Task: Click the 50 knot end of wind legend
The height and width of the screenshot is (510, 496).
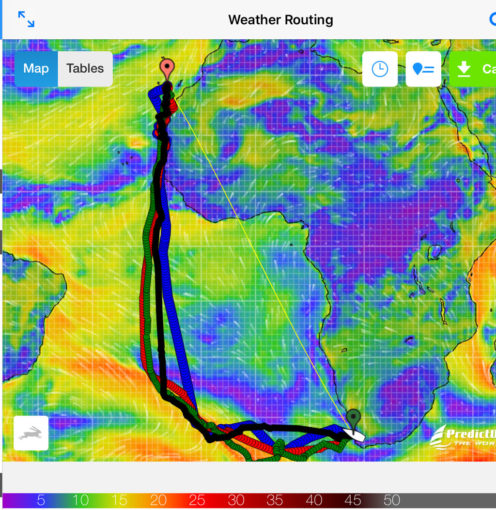Action: pos(392,500)
